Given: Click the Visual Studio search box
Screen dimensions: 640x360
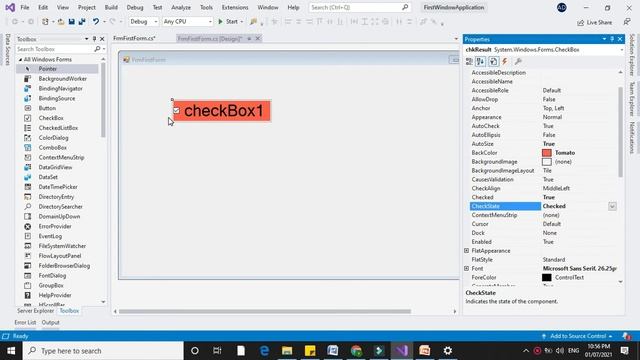Looking at the screenshot, I should point(360,7).
